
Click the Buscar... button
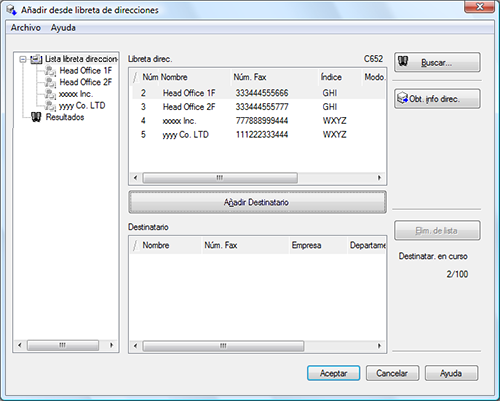pyautogui.click(x=437, y=62)
